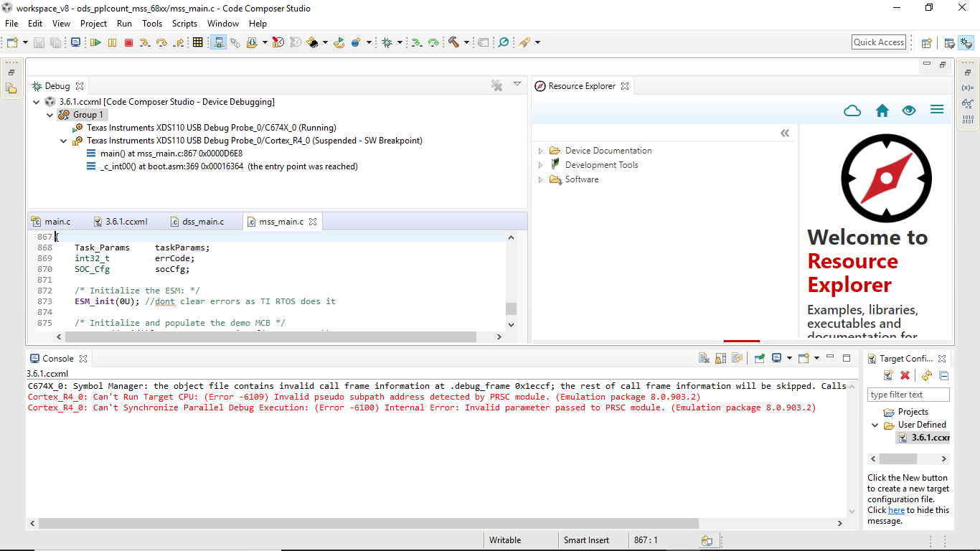This screenshot has width=980, height=551.
Task: Collapse User Defined folder in Target Configurations
Action: pos(875,425)
